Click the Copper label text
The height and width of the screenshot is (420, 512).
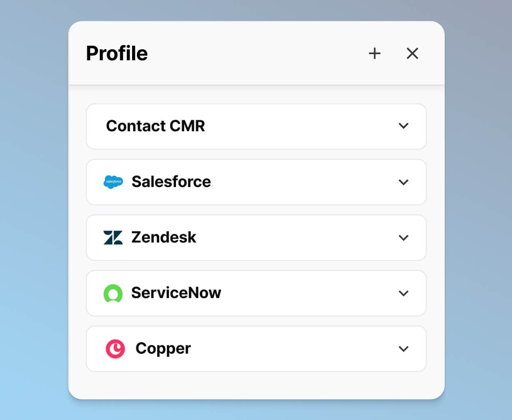click(163, 348)
